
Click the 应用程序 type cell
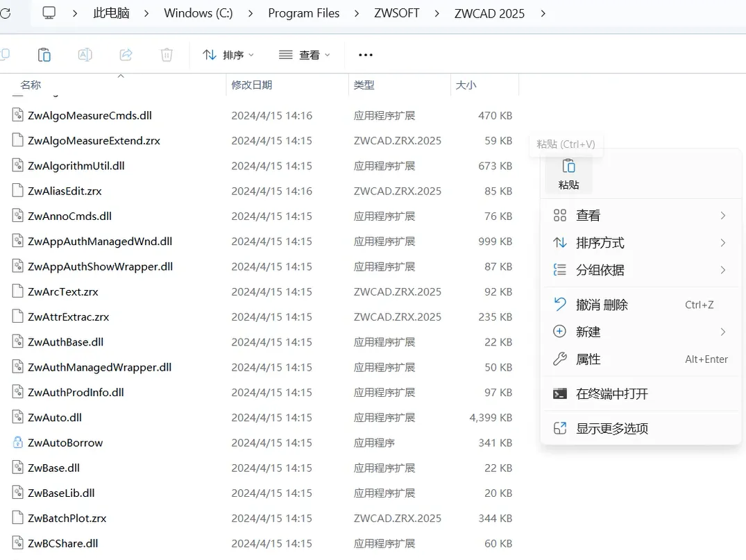point(374,443)
